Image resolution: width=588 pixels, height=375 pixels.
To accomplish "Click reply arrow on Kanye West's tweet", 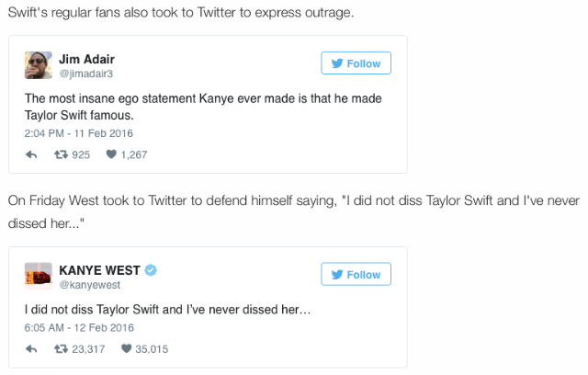I will tap(31, 349).
